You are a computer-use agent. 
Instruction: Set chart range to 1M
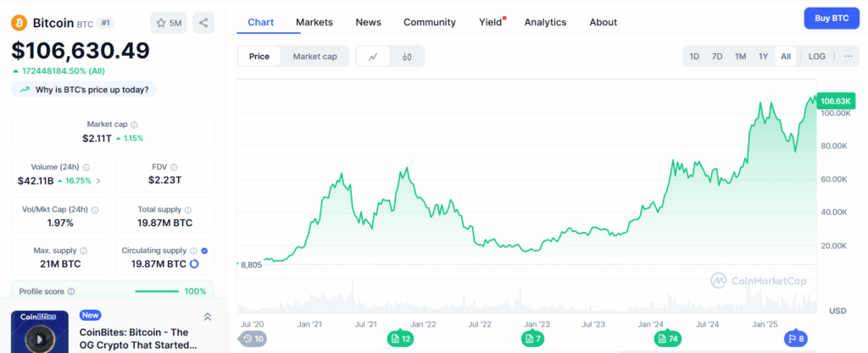pyautogui.click(x=740, y=57)
